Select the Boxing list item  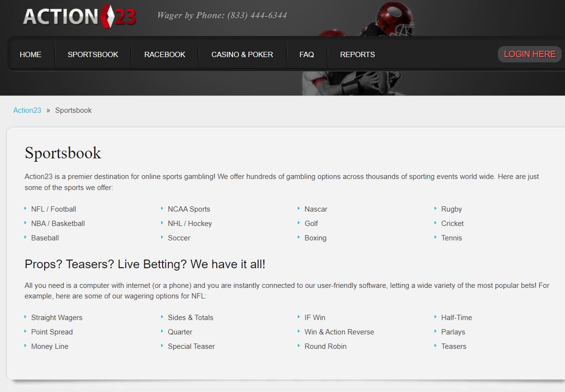(x=316, y=238)
